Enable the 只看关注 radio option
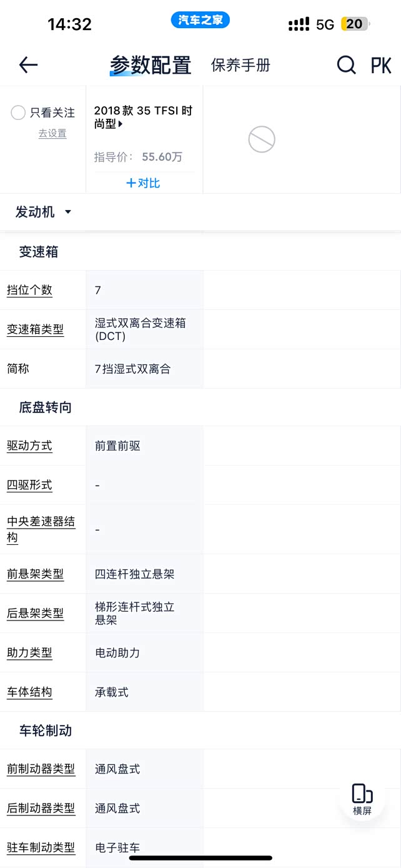The height and width of the screenshot is (868, 401). 18,112
